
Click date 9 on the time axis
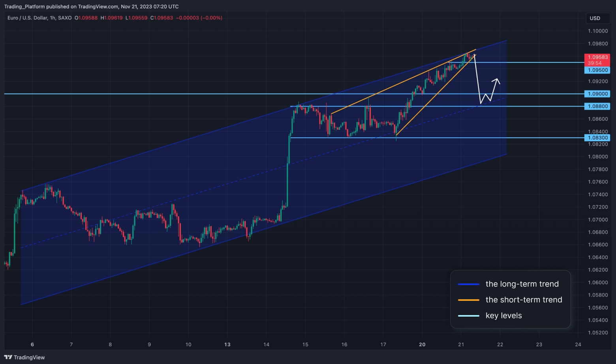pyautogui.click(x=149, y=344)
